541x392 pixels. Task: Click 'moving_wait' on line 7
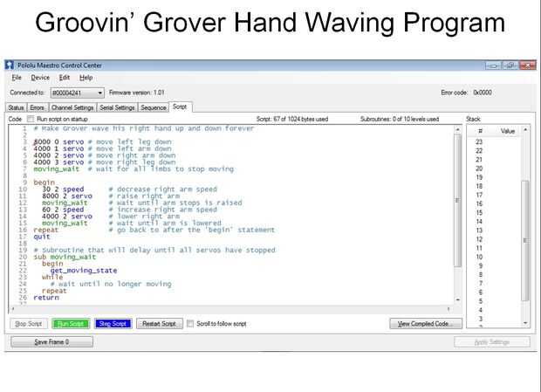coord(56,169)
